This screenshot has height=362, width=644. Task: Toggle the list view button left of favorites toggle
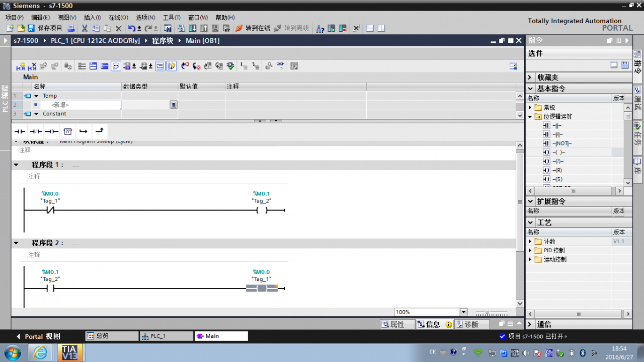(x=160, y=66)
